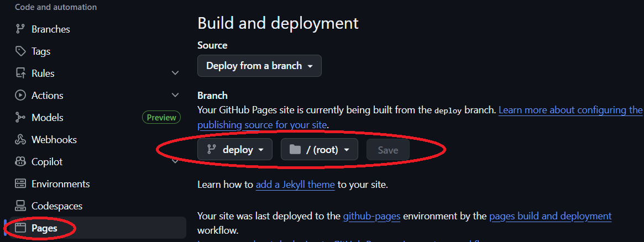Click the Codespaces icon in sidebar

tap(20, 206)
